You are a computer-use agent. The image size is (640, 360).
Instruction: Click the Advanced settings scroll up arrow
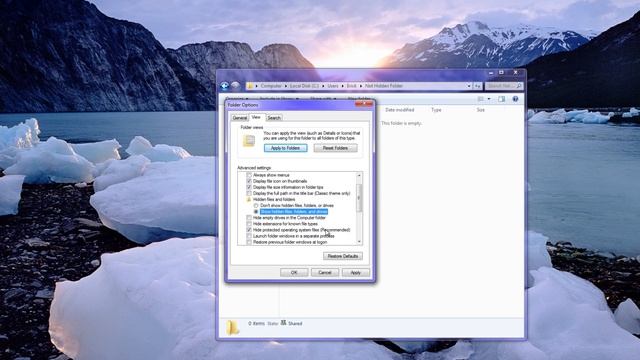(359, 175)
